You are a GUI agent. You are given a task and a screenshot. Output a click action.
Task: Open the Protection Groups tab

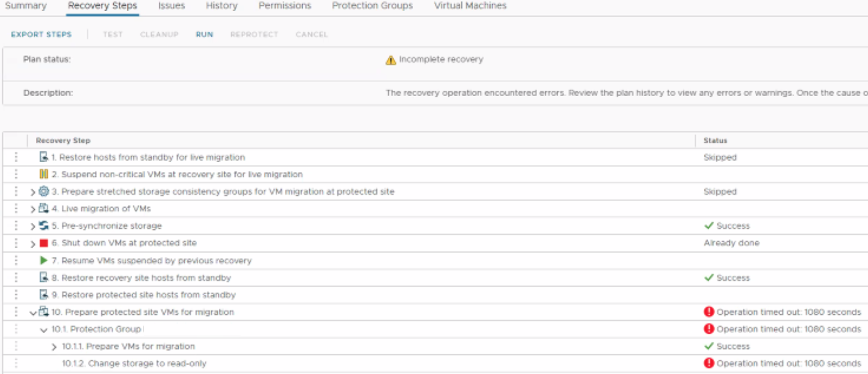tap(372, 6)
